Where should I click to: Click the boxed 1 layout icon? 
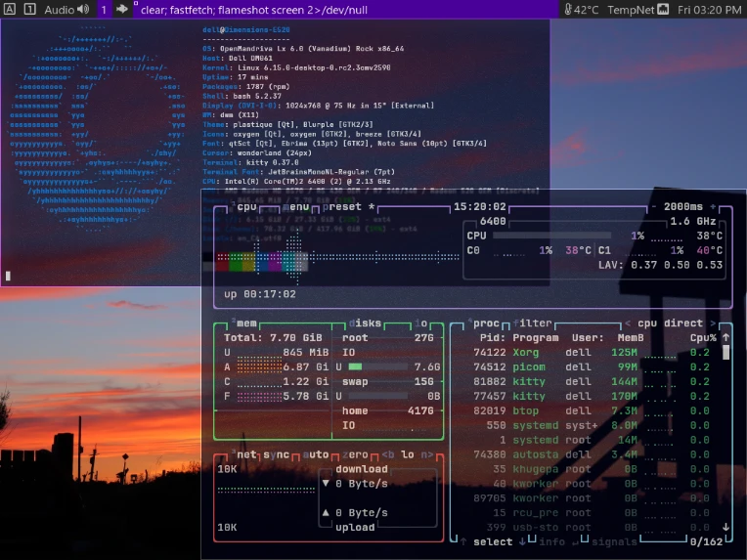coord(29,9)
